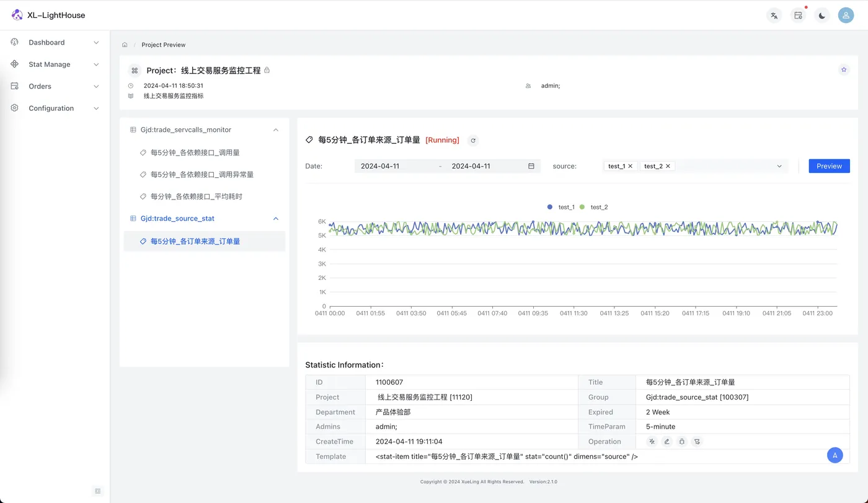Expand the Configuration menu chevron
Screen dimensions: 868x503
coord(96,108)
